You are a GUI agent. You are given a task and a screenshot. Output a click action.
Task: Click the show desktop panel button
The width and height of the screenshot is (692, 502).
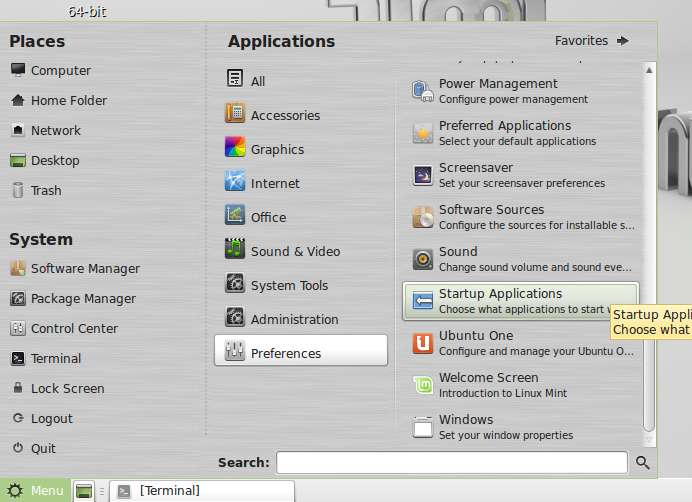pyautogui.click(x=84, y=491)
